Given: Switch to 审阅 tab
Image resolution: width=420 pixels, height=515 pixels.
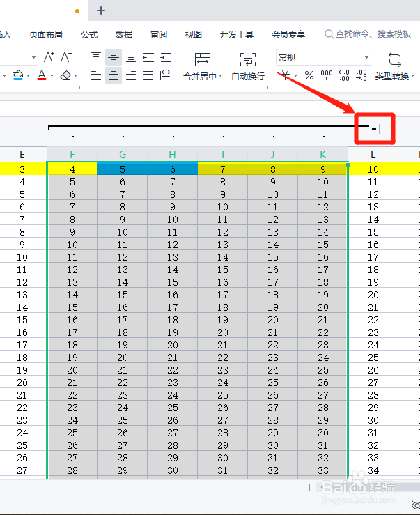Looking at the screenshot, I should click(x=159, y=34).
